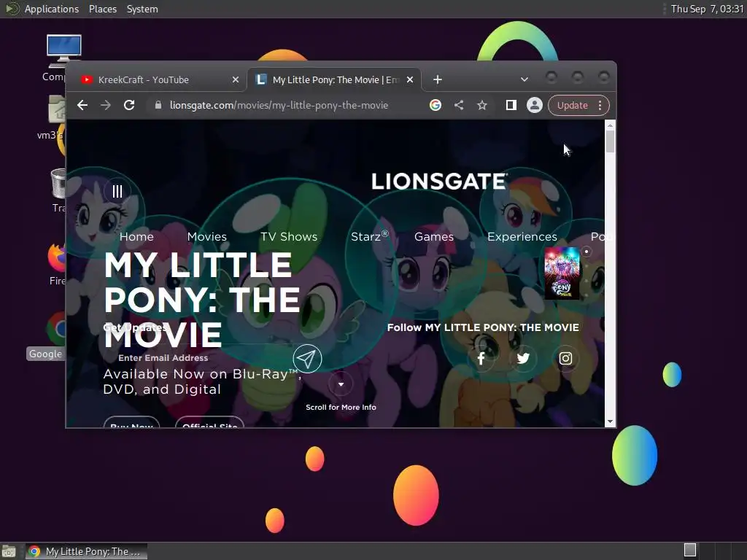Submit email with the paper plane icon
Image resolution: width=747 pixels, height=560 pixels.
[x=307, y=359]
